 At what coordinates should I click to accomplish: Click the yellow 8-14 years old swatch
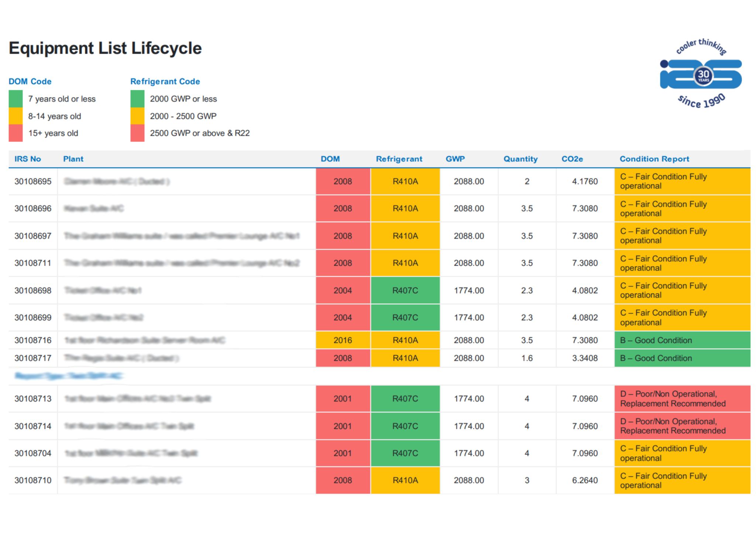tap(16, 116)
